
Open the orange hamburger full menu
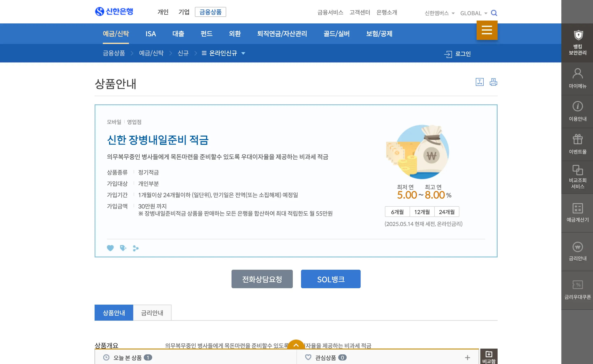click(x=486, y=30)
